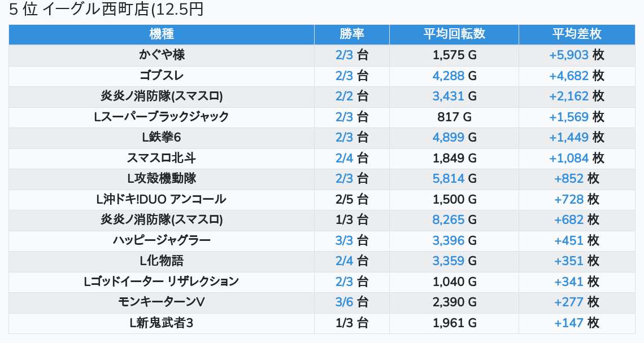Click the かぐや様 machine name
Screen dimensions: 644x343
click(x=162, y=55)
